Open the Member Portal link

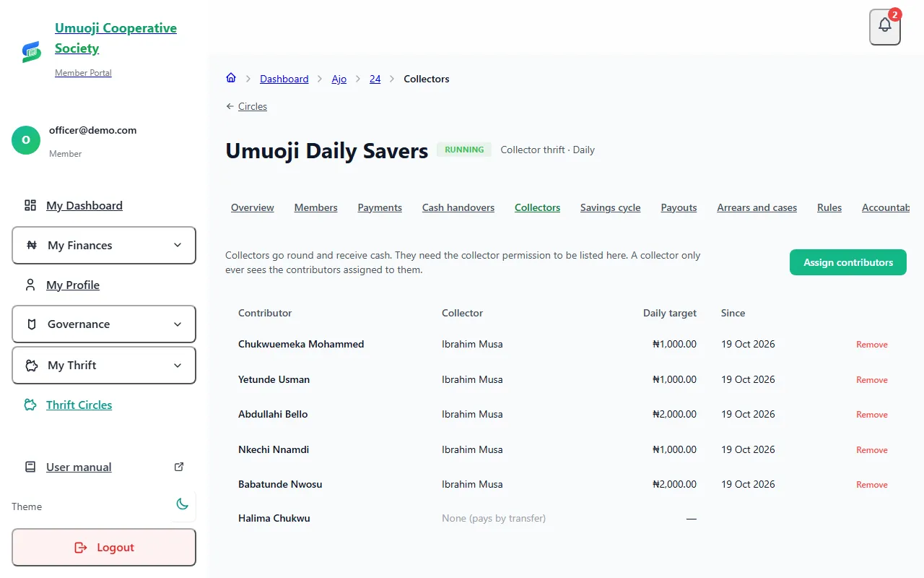coord(83,73)
